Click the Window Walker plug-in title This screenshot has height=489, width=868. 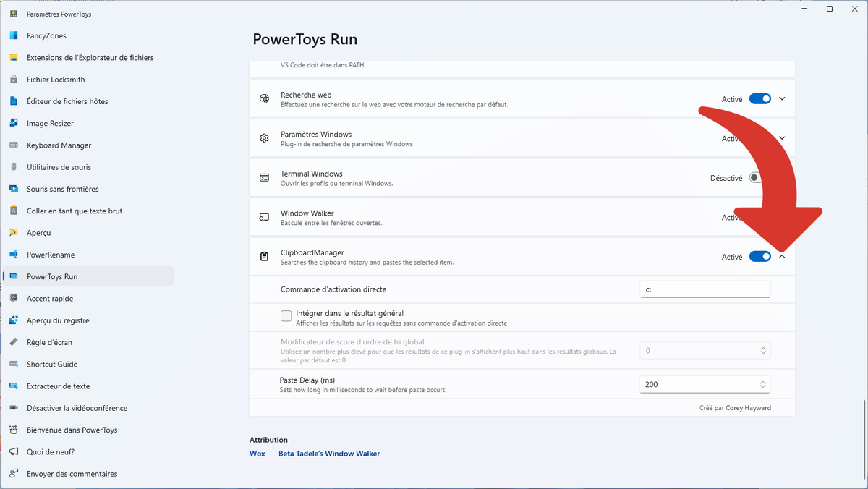307,213
